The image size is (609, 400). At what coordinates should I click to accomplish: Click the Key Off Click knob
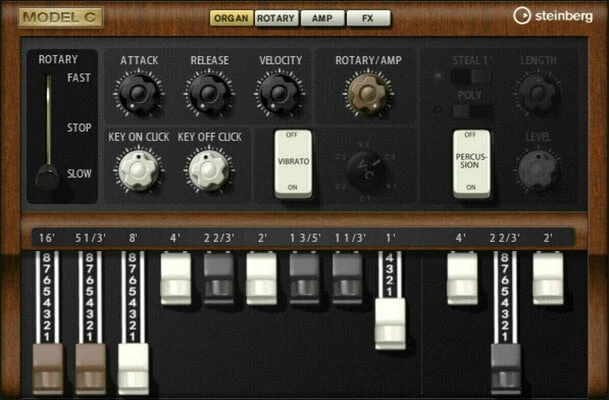208,169
